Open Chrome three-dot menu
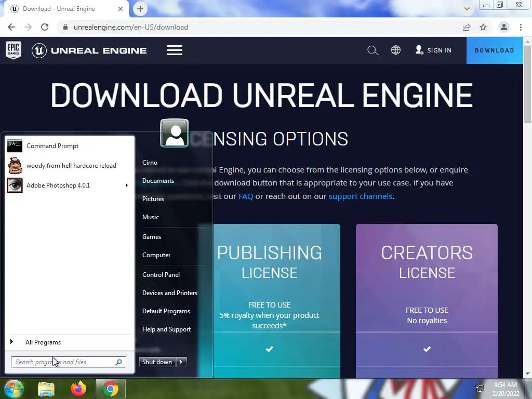532x399 pixels. click(521, 27)
